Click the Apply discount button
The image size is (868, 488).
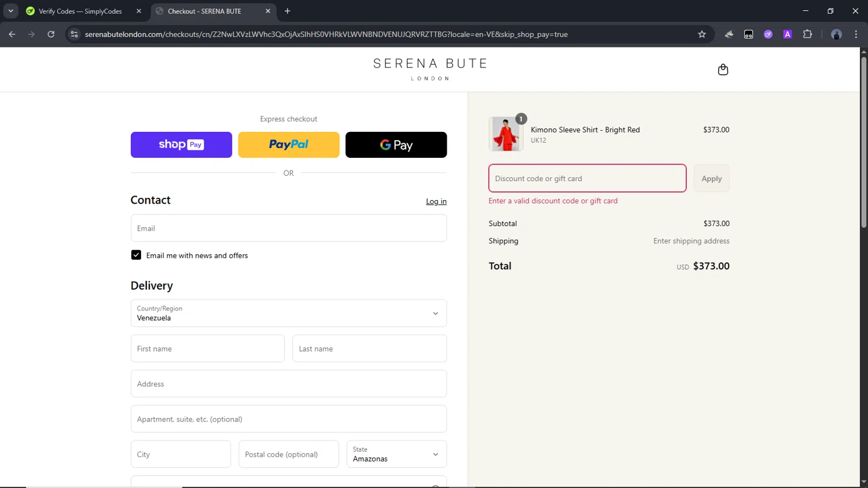712,179
